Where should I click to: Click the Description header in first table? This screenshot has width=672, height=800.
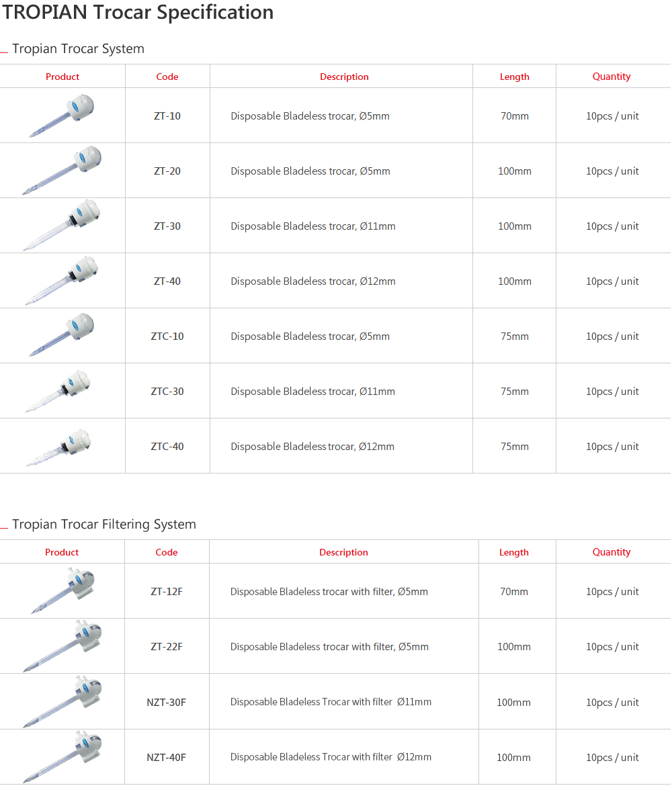click(344, 77)
